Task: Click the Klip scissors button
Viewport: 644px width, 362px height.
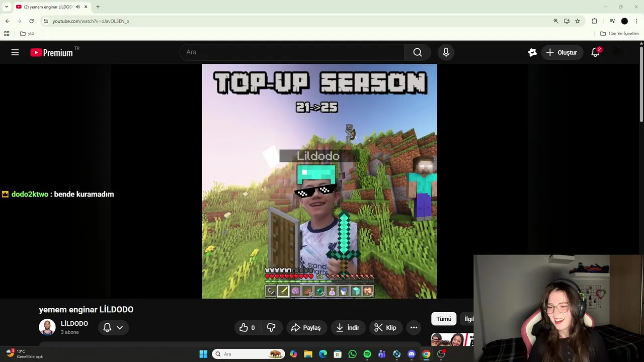Action: point(386,328)
